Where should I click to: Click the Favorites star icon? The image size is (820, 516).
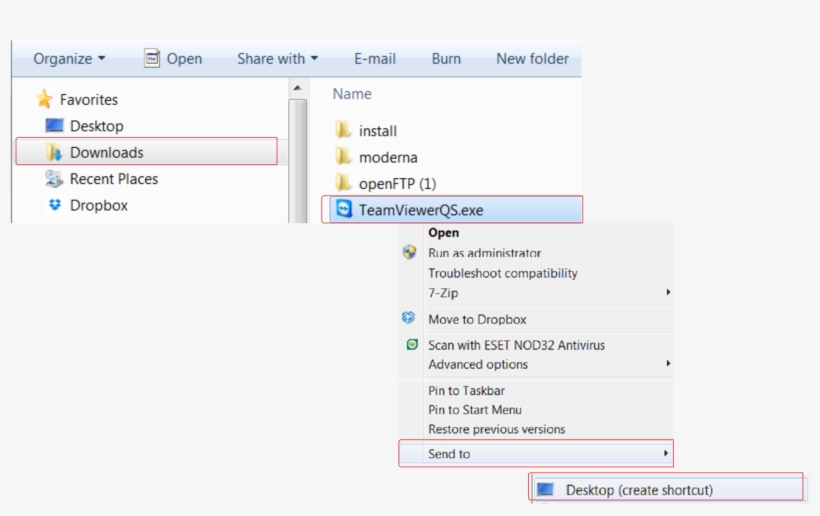click(44, 99)
